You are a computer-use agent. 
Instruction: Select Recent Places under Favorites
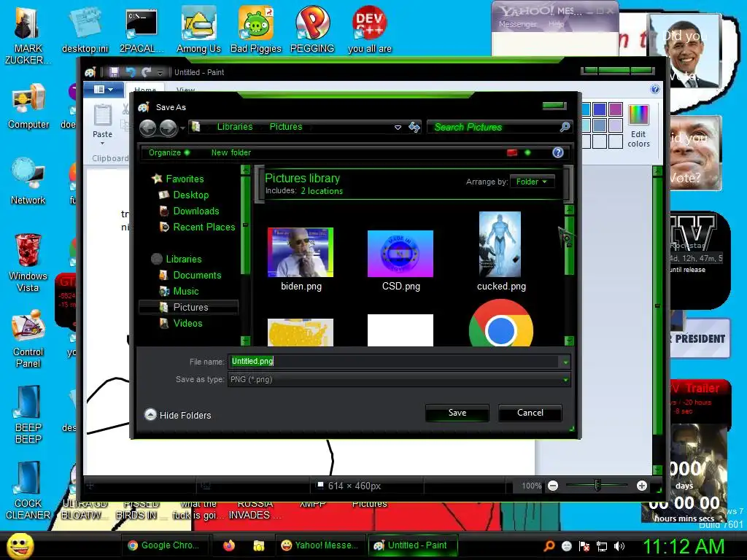coord(204,227)
